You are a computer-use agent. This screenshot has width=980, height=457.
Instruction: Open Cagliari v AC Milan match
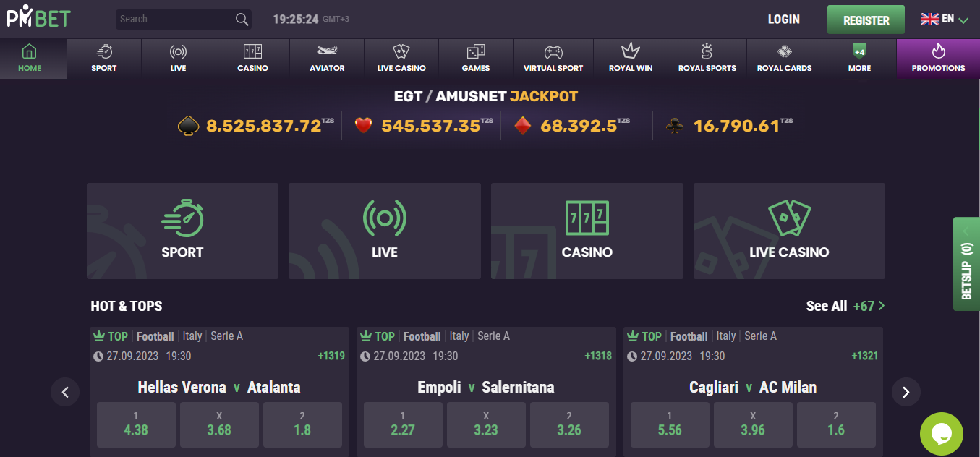click(x=753, y=387)
